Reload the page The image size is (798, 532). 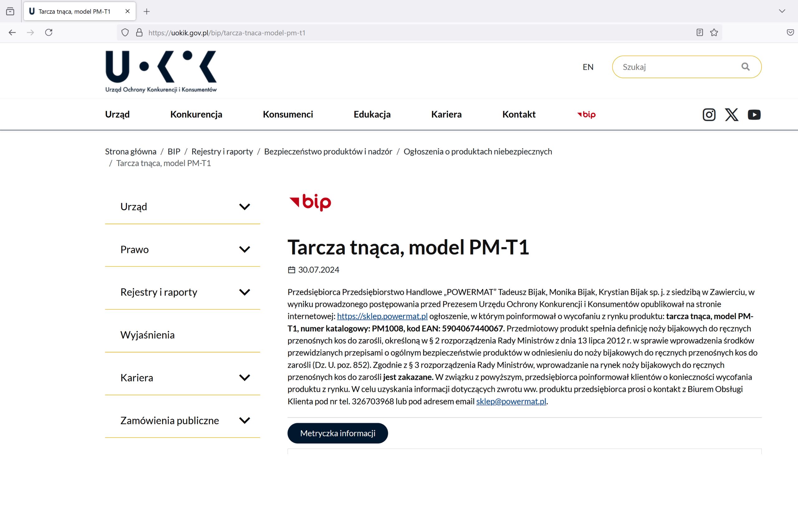(x=49, y=33)
